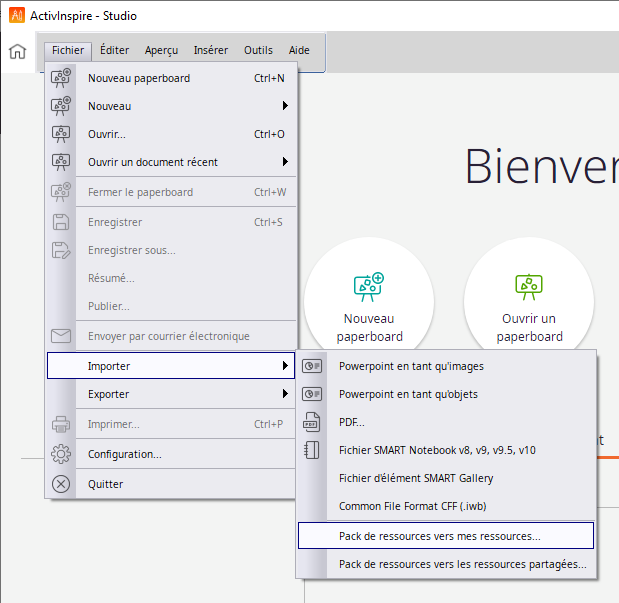Open the Éditer menu
Viewport: 619px width, 603px height.
(x=115, y=50)
